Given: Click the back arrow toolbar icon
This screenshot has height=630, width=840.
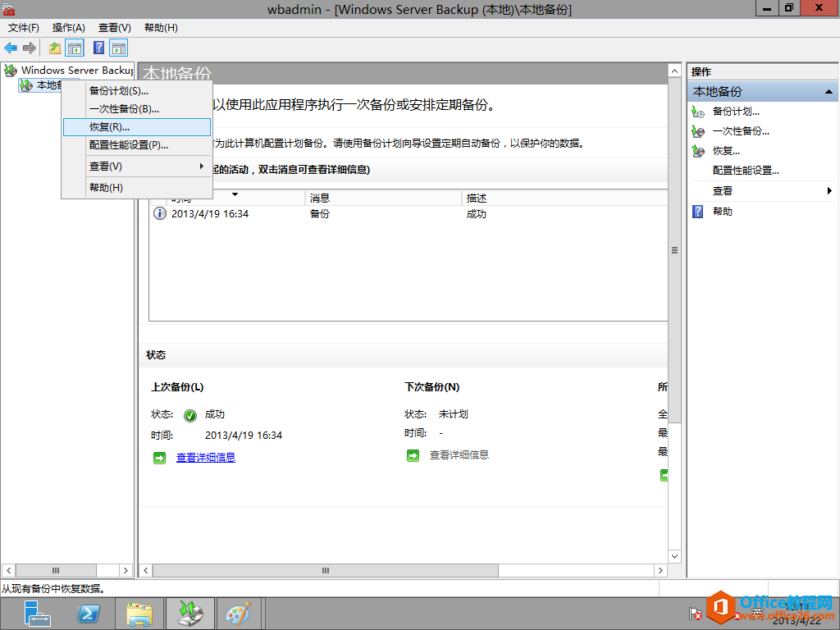Looking at the screenshot, I should click(11, 48).
